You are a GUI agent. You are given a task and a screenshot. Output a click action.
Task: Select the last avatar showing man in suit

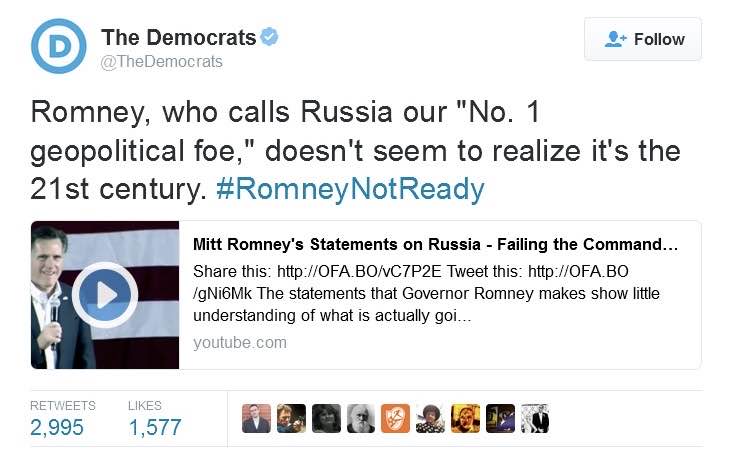pyautogui.click(x=535, y=418)
